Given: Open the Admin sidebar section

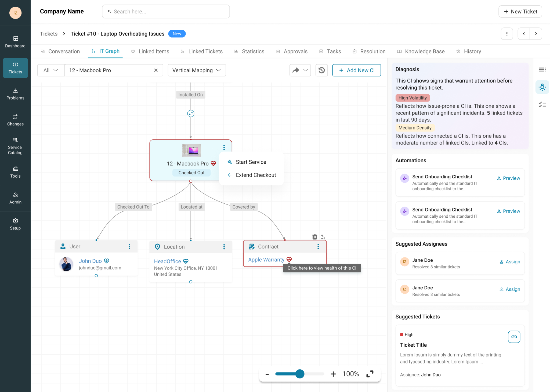Looking at the screenshot, I should (x=15, y=198).
